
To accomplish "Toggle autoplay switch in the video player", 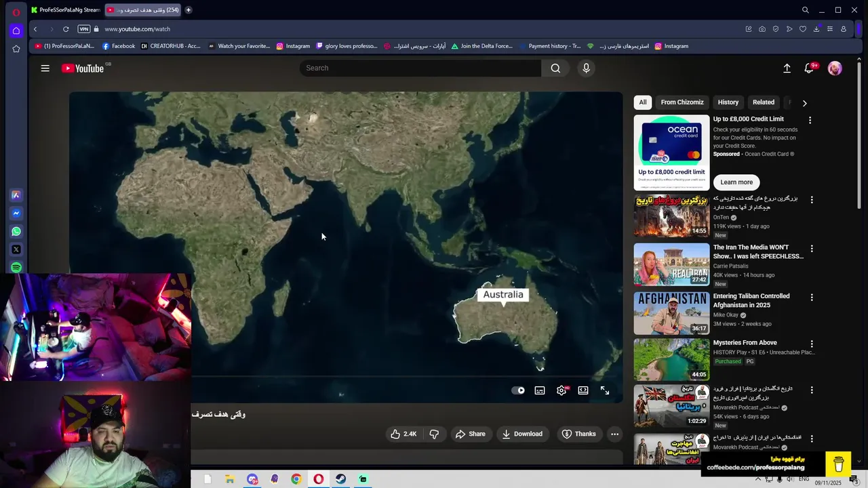I will click(518, 390).
